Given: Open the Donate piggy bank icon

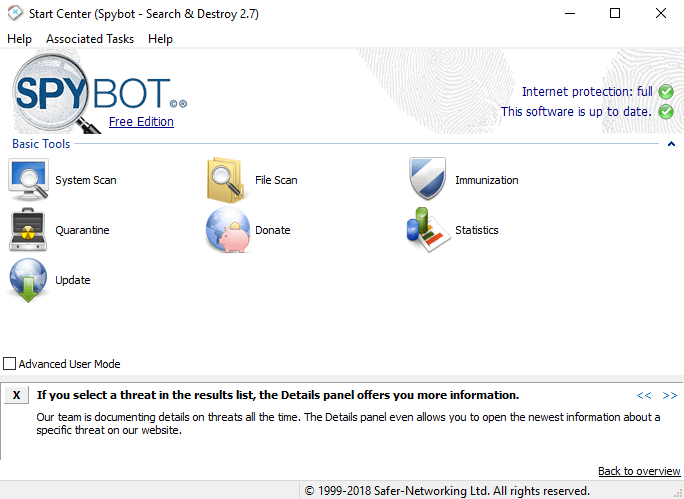Looking at the screenshot, I should click(x=228, y=230).
